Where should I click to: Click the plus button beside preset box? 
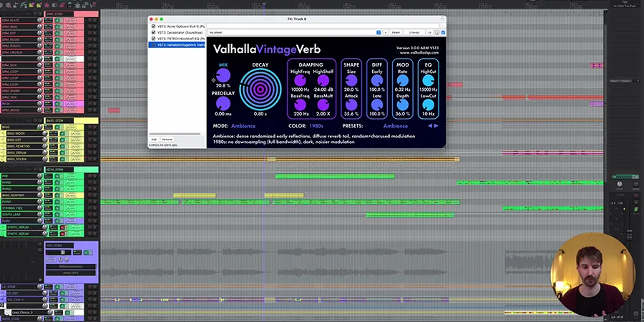tap(386, 32)
